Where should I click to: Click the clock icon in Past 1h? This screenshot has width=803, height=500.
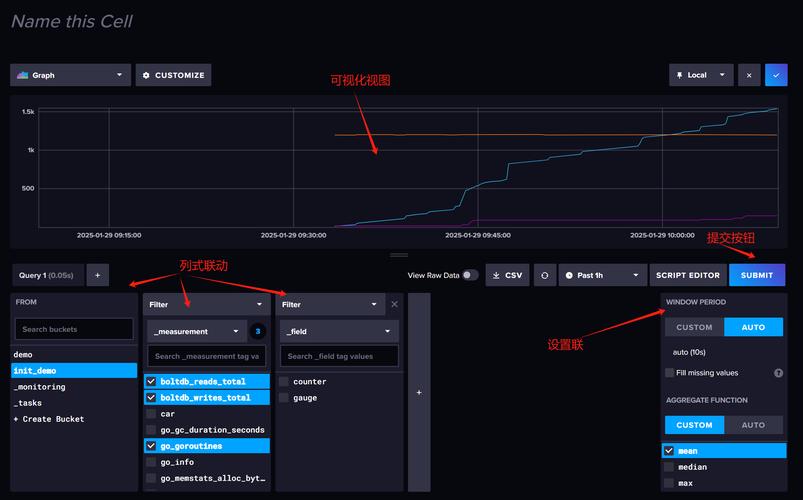coord(569,275)
